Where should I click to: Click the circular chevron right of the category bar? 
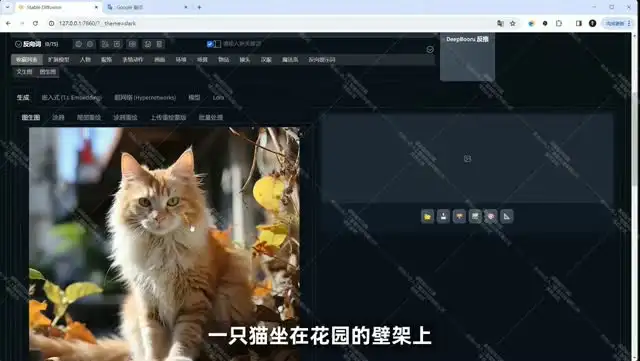coord(430,49)
